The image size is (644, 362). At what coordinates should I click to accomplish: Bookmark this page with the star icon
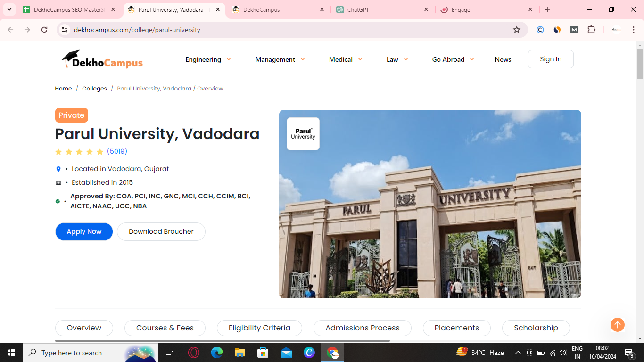[x=517, y=30]
